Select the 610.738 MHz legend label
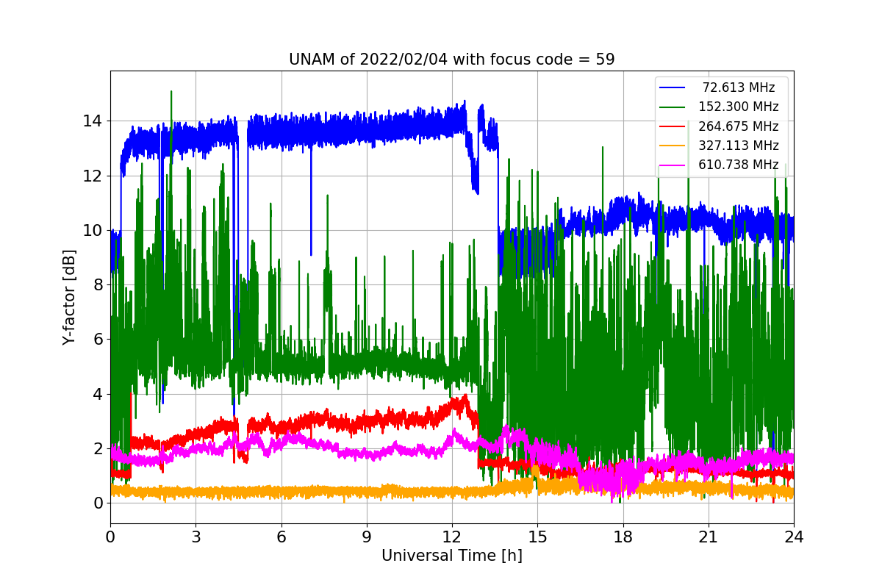The height and width of the screenshot is (588, 882). 739,165
